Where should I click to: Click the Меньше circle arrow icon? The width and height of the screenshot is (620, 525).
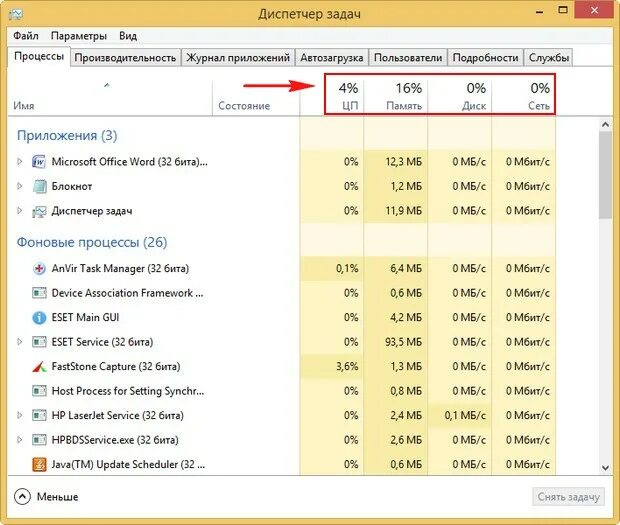[x=22, y=497]
